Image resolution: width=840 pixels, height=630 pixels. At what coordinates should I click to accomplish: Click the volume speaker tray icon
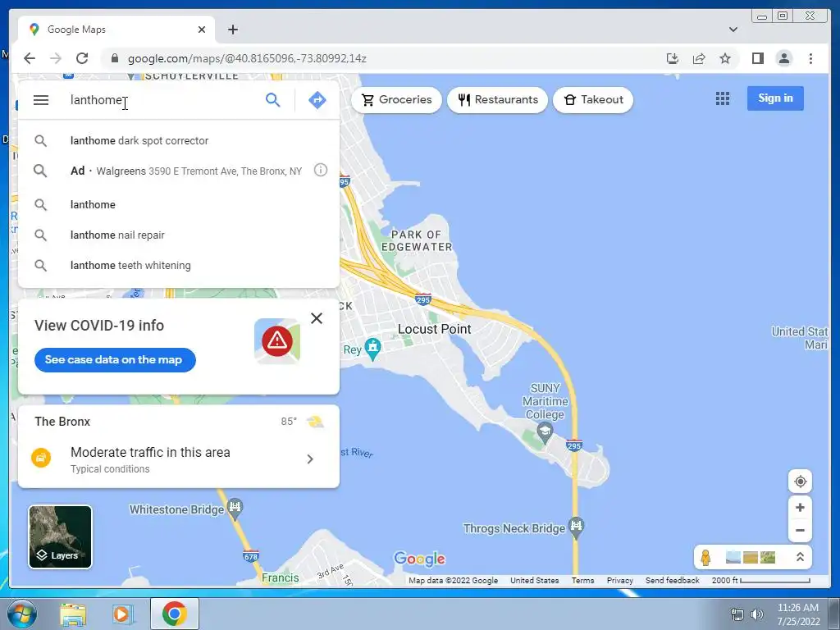click(x=756, y=614)
